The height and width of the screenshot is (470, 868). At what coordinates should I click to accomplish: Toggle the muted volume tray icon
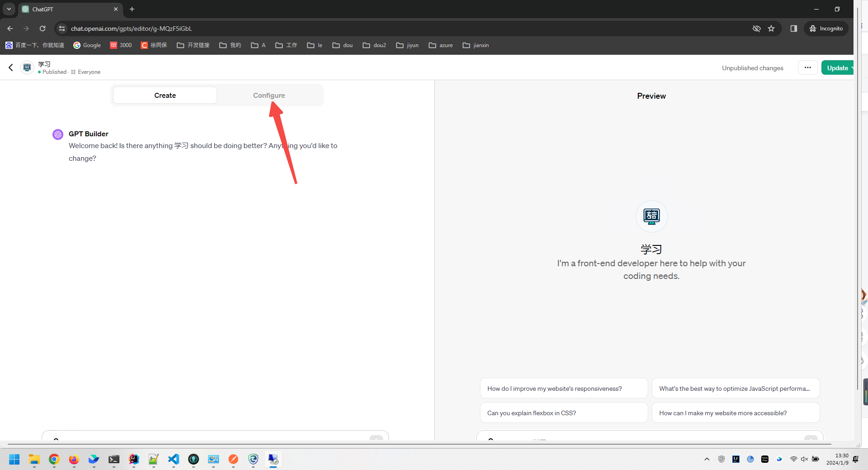[x=804, y=459]
